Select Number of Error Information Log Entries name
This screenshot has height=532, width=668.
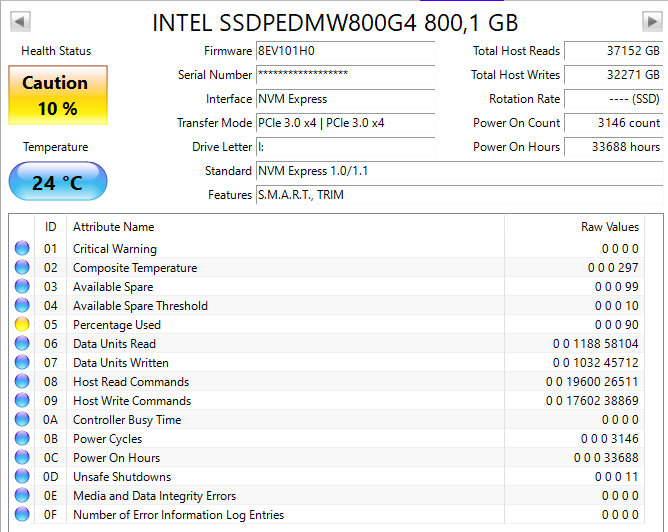pyautogui.click(x=178, y=515)
